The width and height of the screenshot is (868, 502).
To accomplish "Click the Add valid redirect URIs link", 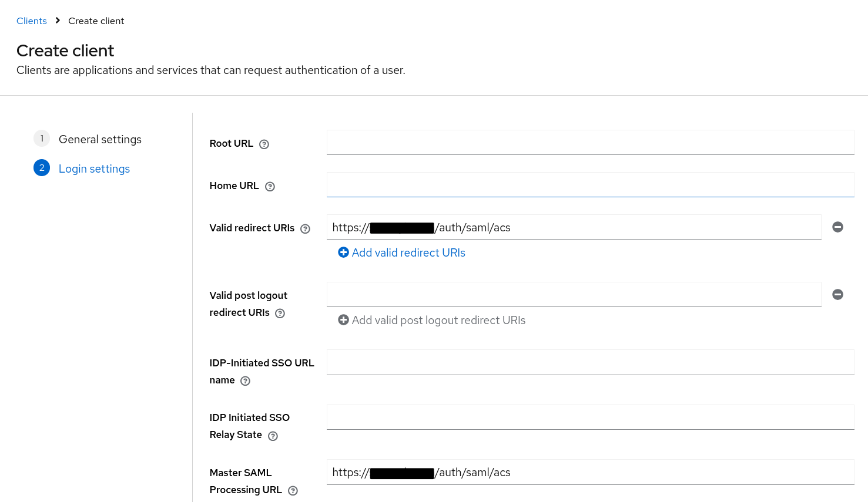I will (x=408, y=252).
